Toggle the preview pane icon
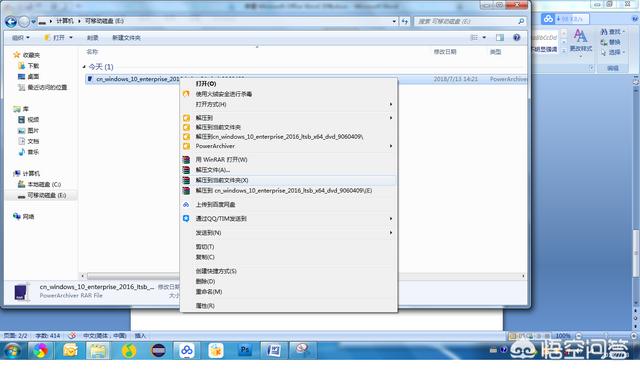The height and width of the screenshot is (372, 640). (500, 37)
